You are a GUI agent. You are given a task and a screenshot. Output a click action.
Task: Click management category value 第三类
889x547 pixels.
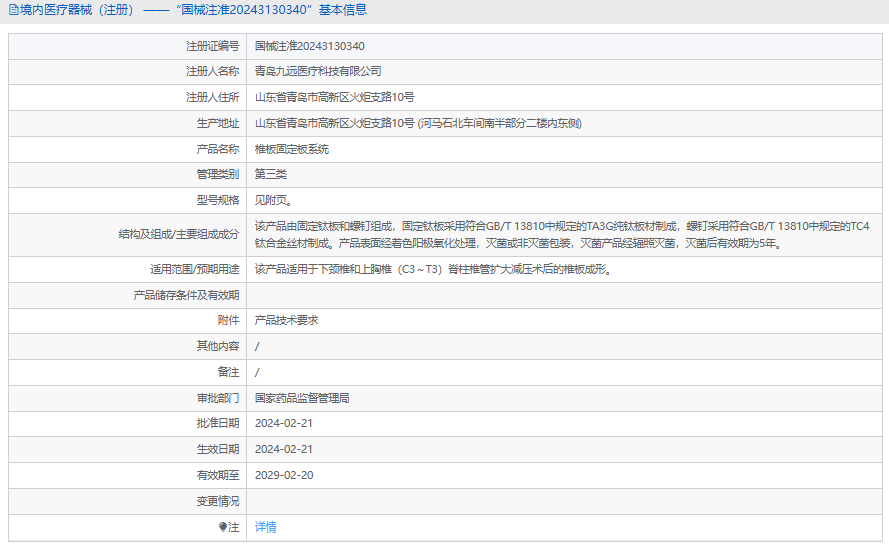point(271,175)
